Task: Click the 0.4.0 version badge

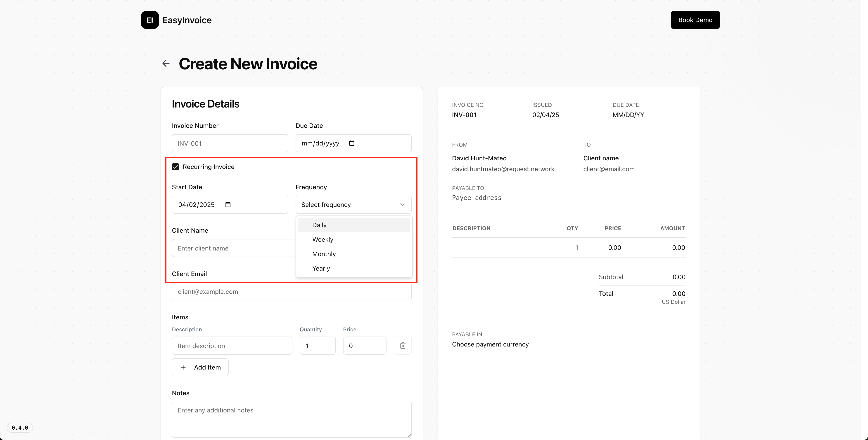Action: (20, 428)
